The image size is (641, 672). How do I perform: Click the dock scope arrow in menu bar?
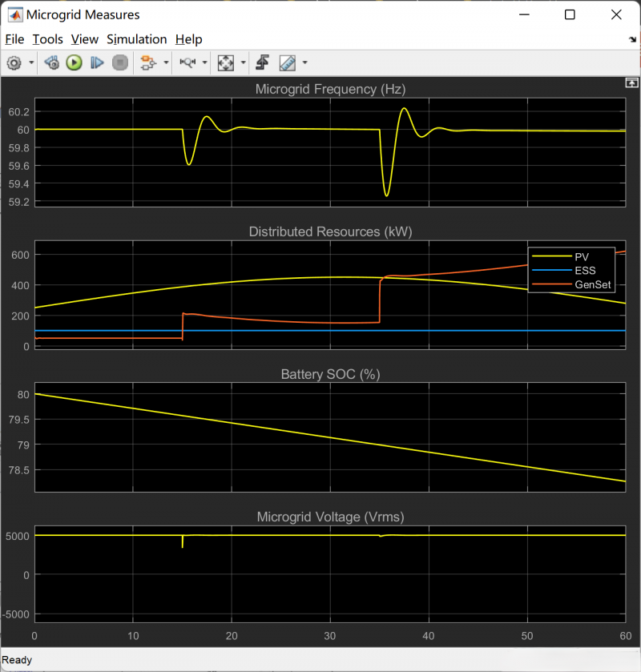pyautogui.click(x=632, y=39)
